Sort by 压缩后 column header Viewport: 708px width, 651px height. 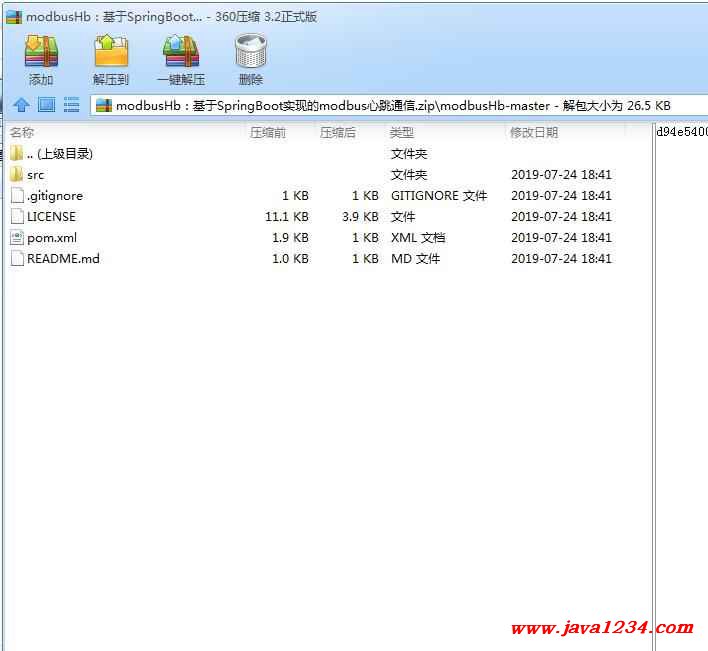tap(338, 133)
